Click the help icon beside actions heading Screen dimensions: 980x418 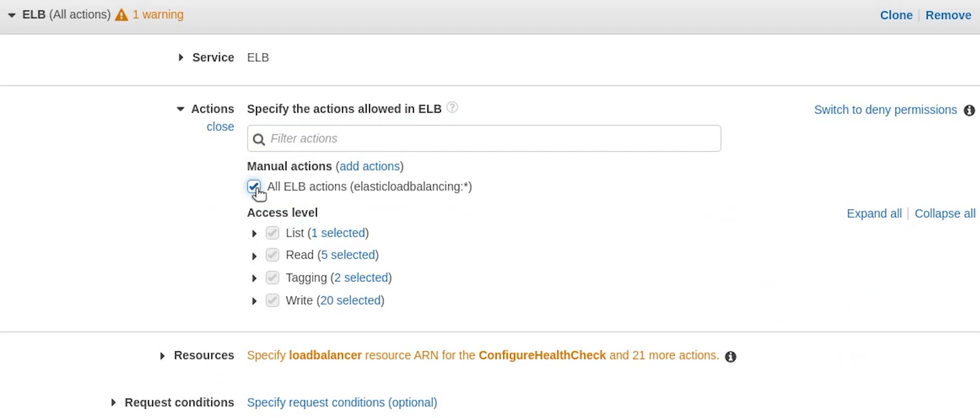[x=452, y=108]
